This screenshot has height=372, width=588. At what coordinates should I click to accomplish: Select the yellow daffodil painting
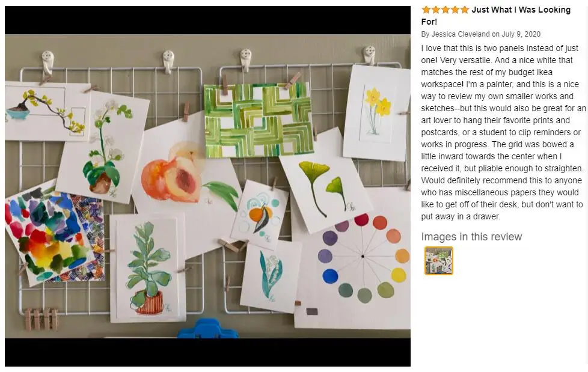tap(376, 112)
